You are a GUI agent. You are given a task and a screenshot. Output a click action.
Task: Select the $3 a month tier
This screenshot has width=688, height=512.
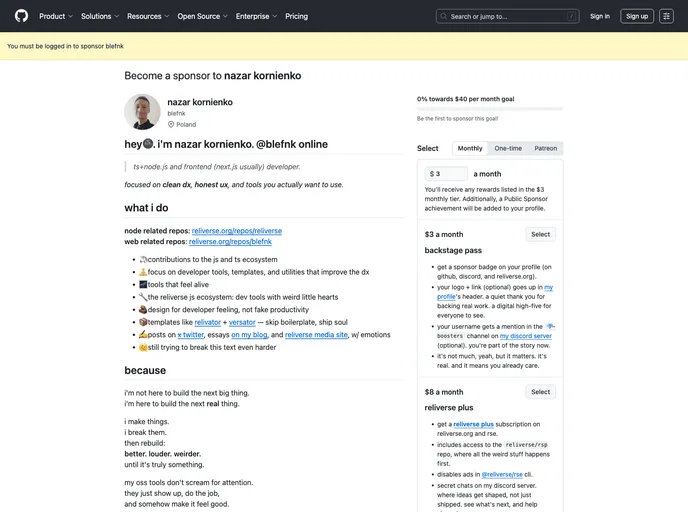pyautogui.click(x=540, y=234)
